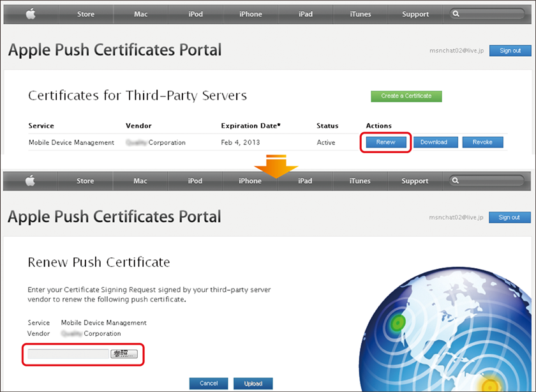Click the Apple logo on the Certificates list page
This screenshot has width=536, height=392.
[31, 14]
